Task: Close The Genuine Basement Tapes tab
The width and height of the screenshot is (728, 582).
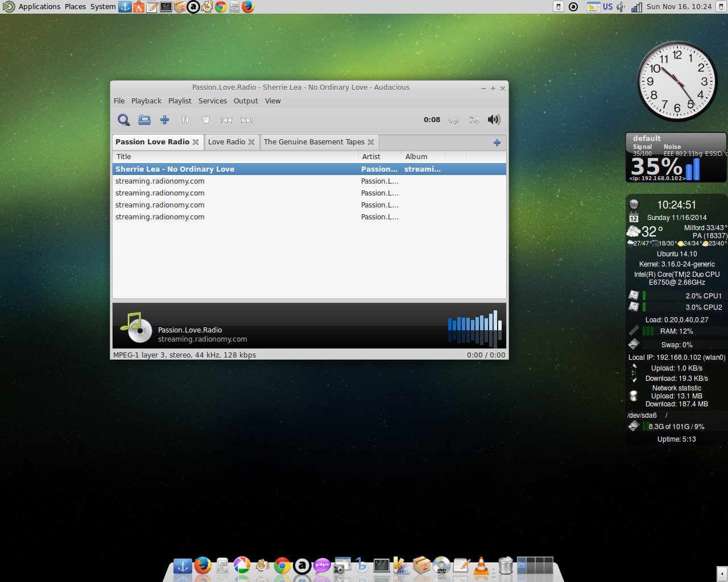Action: pyautogui.click(x=371, y=142)
